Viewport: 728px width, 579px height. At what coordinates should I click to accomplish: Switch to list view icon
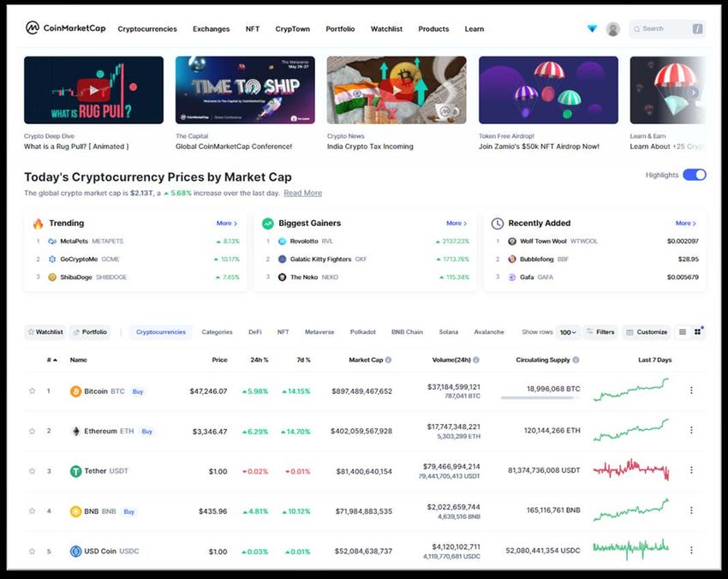pos(683,332)
